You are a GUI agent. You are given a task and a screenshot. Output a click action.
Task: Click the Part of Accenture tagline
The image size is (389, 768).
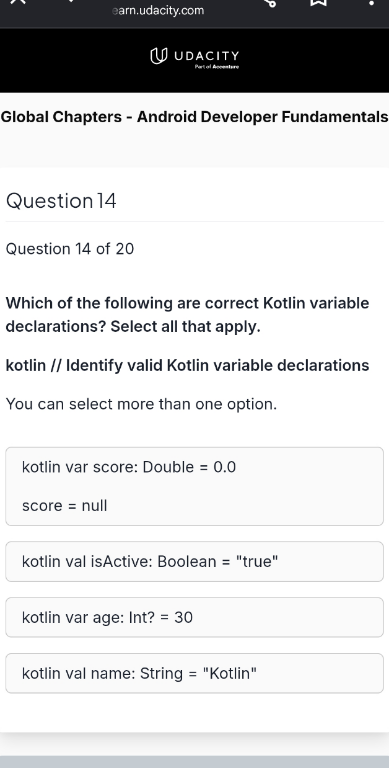pyautogui.click(x=217, y=67)
